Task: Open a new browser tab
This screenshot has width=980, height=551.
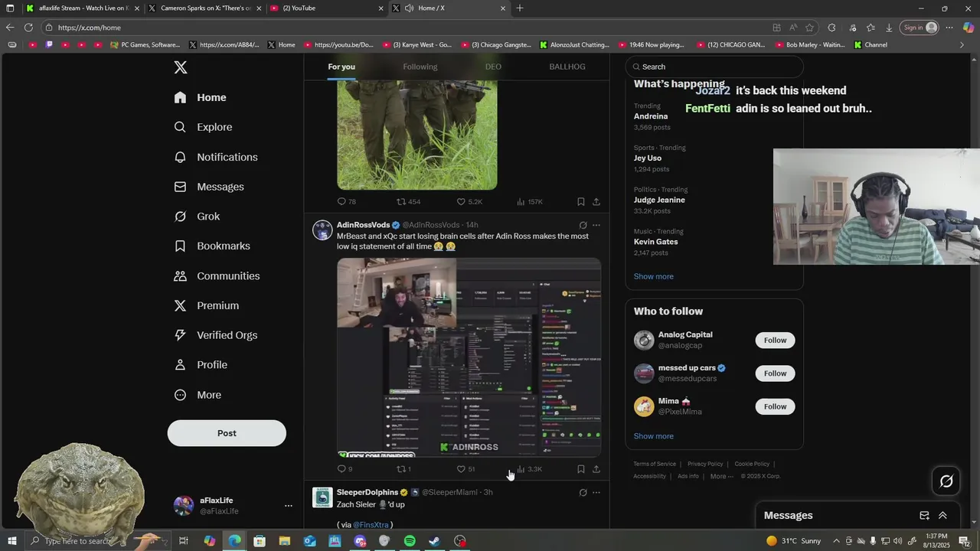Action: [520, 8]
